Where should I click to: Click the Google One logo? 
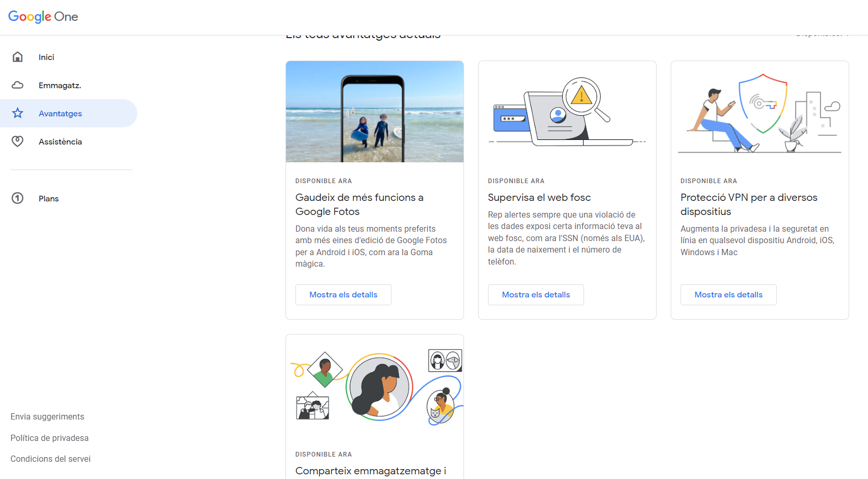[43, 17]
